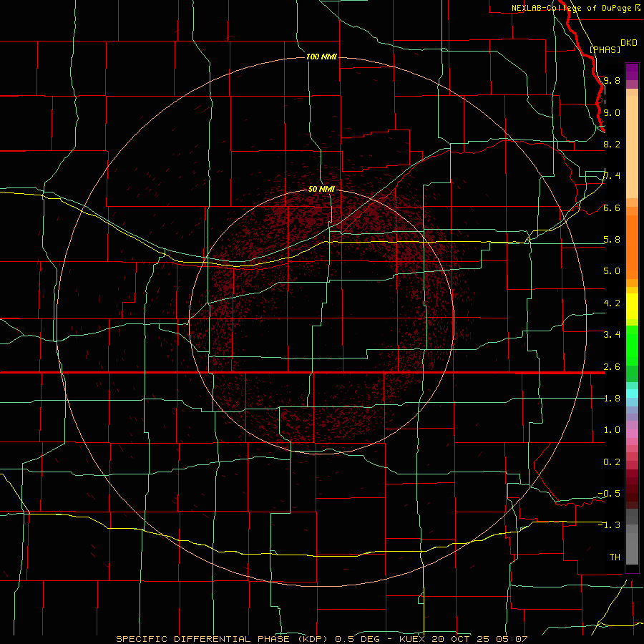Pick the light peach segment of the color bar
The height and width of the screenshot is (644, 644).
[x=632, y=147]
